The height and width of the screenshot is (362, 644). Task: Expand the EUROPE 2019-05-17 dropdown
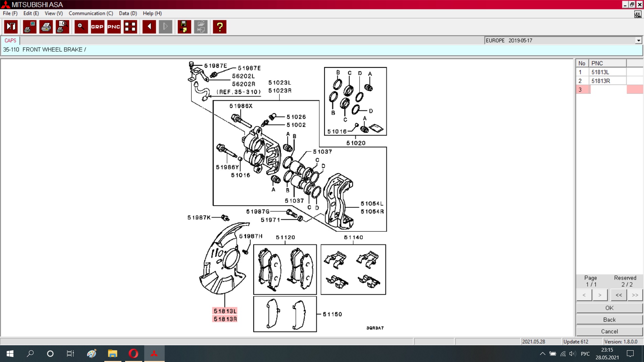tap(638, 41)
